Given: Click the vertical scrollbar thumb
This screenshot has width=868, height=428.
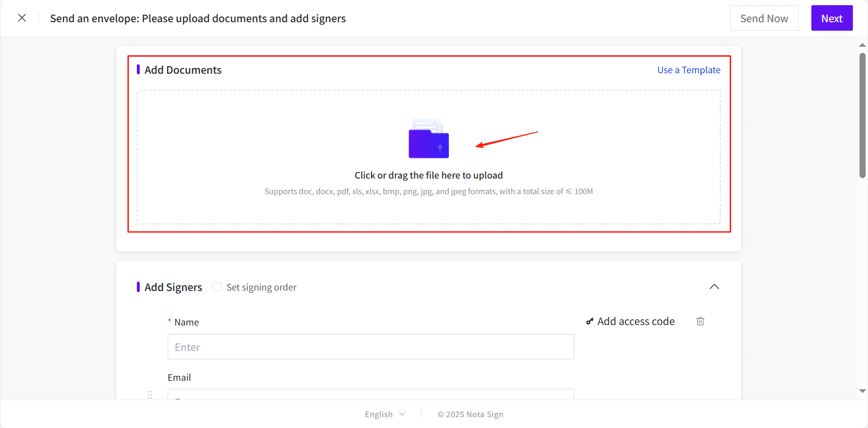Looking at the screenshot, I should coord(862,116).
